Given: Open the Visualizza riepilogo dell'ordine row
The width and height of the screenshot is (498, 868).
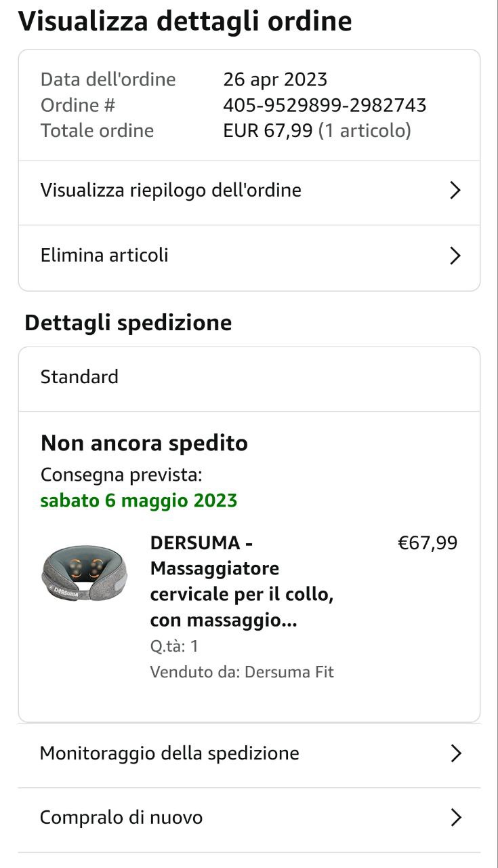Looking at the screenshot, I should click(x=171, y=191).
